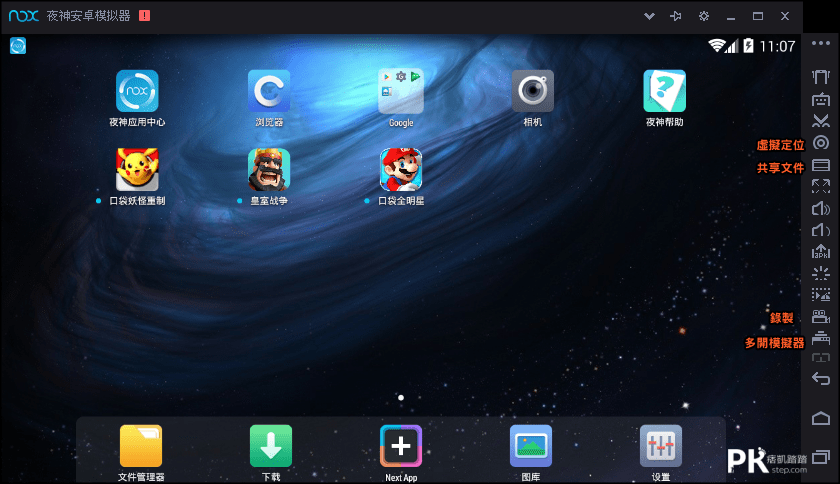Viewport: 840px width, 484px height.
Task: Launch the 浏览器 browser app
Action: tap(269, 91)
